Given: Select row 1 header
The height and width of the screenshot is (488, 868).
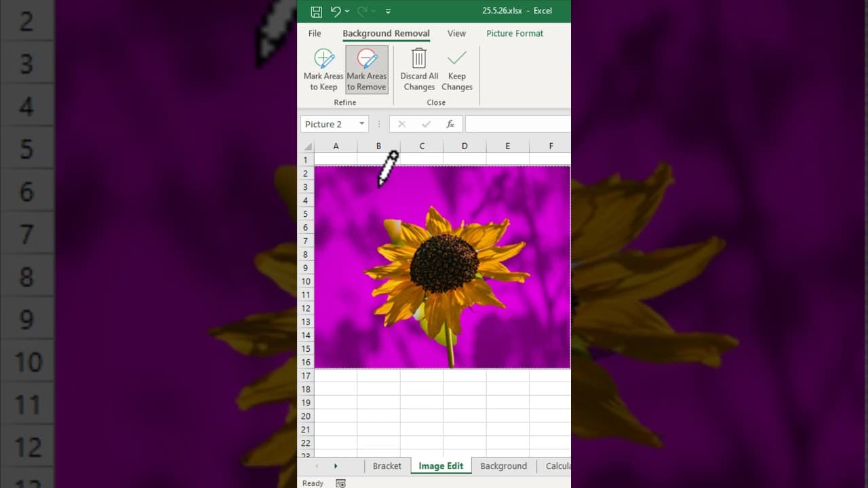Looking at the screenshot, I should (x=306, y=160).
